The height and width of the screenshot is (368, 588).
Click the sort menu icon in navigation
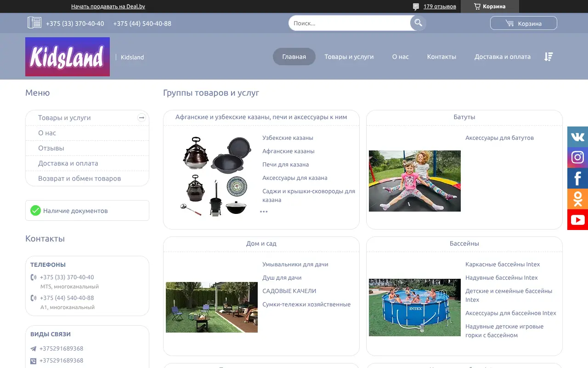tap(548, 57)
